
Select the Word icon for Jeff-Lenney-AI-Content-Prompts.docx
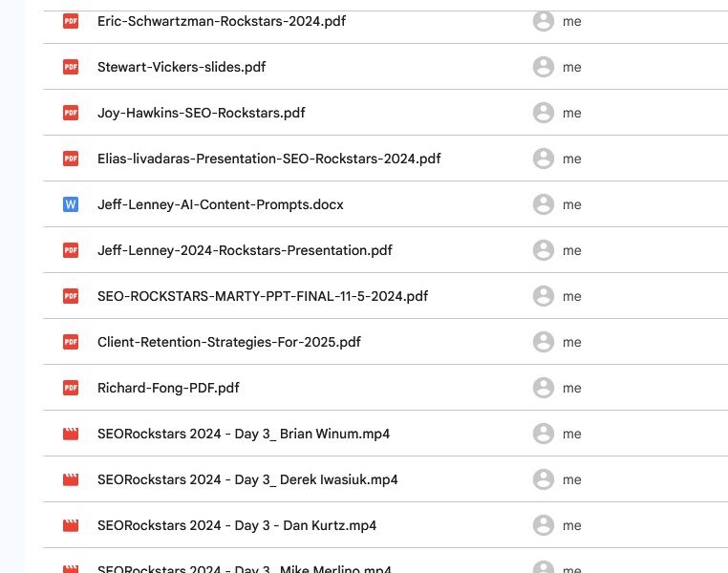click(x=71, y=204)
